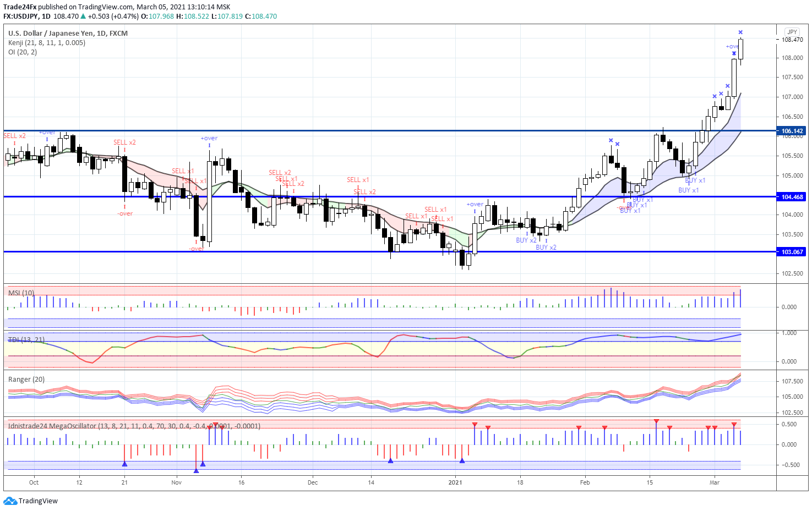Click the 106.142 horizontal line price label

click(x=792, y=131)
